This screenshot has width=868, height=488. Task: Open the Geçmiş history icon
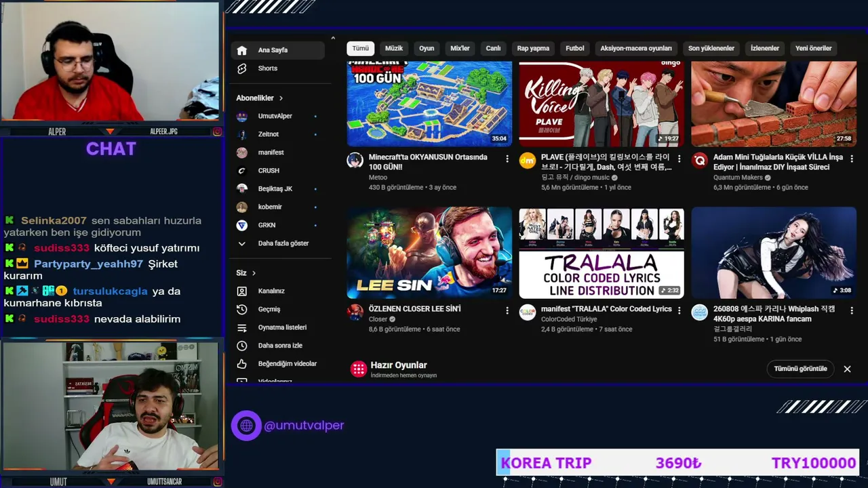click(x=241, y=309)
